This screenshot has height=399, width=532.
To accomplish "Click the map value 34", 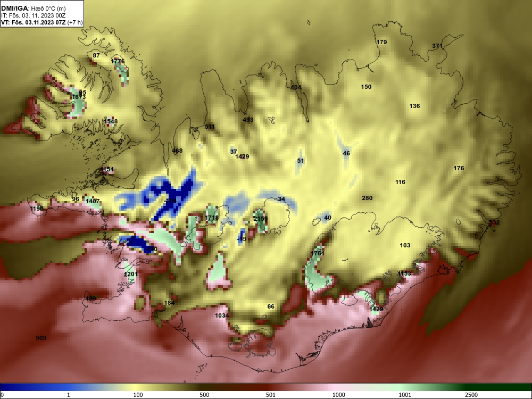I will tap(281, 199).
